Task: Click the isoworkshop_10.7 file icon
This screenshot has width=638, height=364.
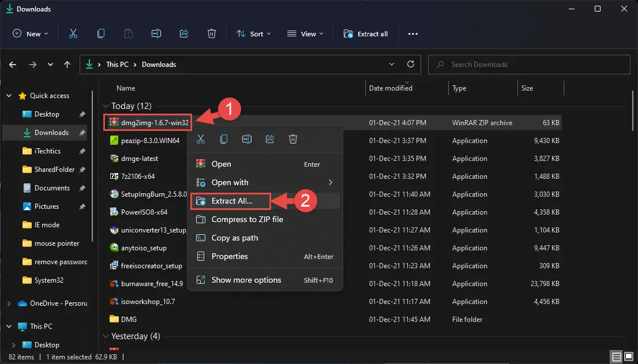Action: [114, 301]
